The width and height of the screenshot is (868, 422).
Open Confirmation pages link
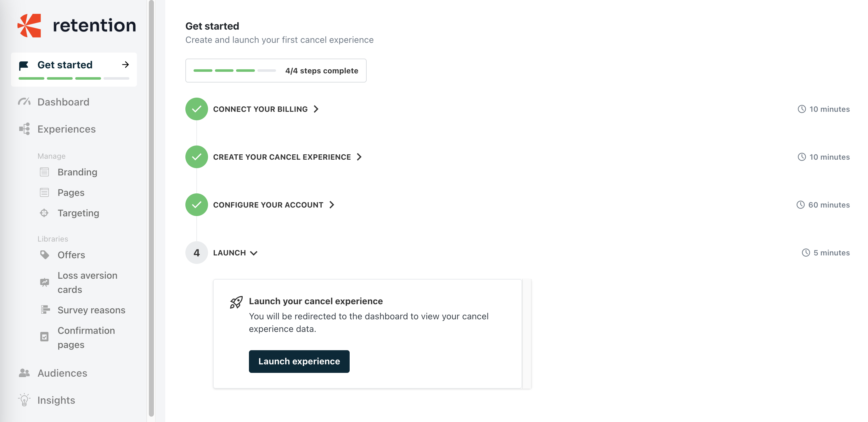point(86,337)
